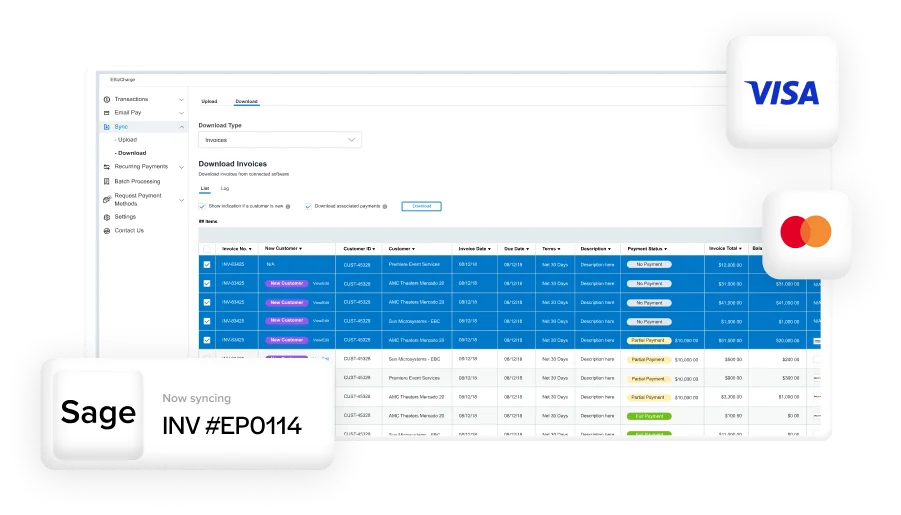Click the Sage logo tile

click(x=98, y=414)
